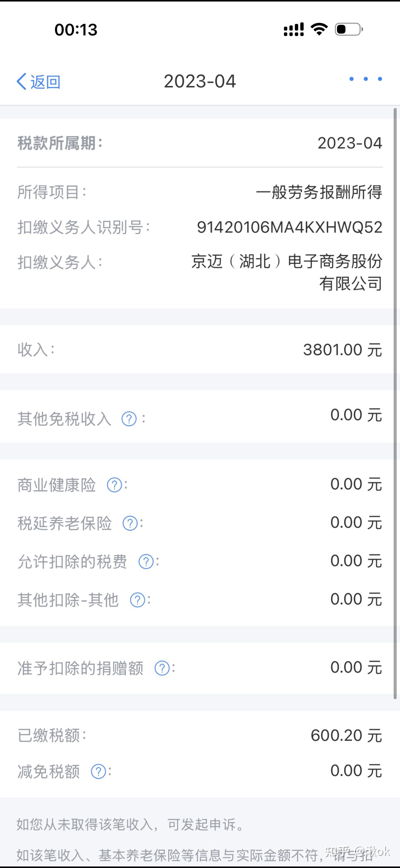The height and width of the screenshot is (868, 400).
Task: Open the three-dot more options menu
Action: (x=365, y=79)
